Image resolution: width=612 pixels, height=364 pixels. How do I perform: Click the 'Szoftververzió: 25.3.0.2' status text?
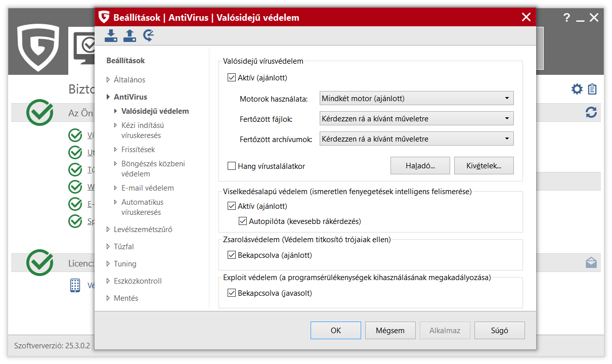pyautogui.click(x=52, y=346)
